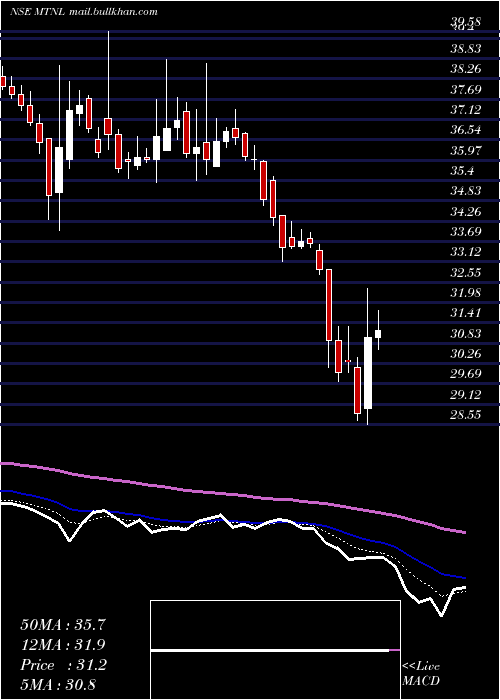Click the 30.26 price label
The width and height of the screenshot is (500, 700).
(x=466, y=354)
